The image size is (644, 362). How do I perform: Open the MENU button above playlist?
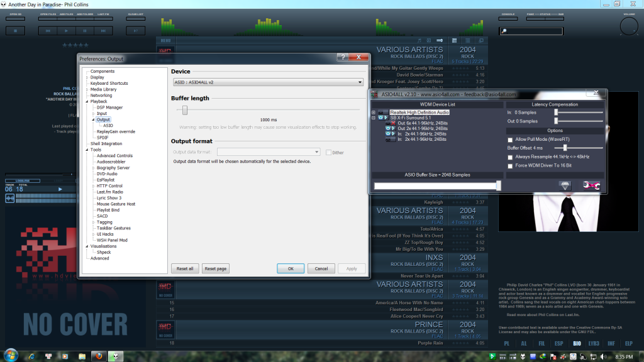(165, 41)
